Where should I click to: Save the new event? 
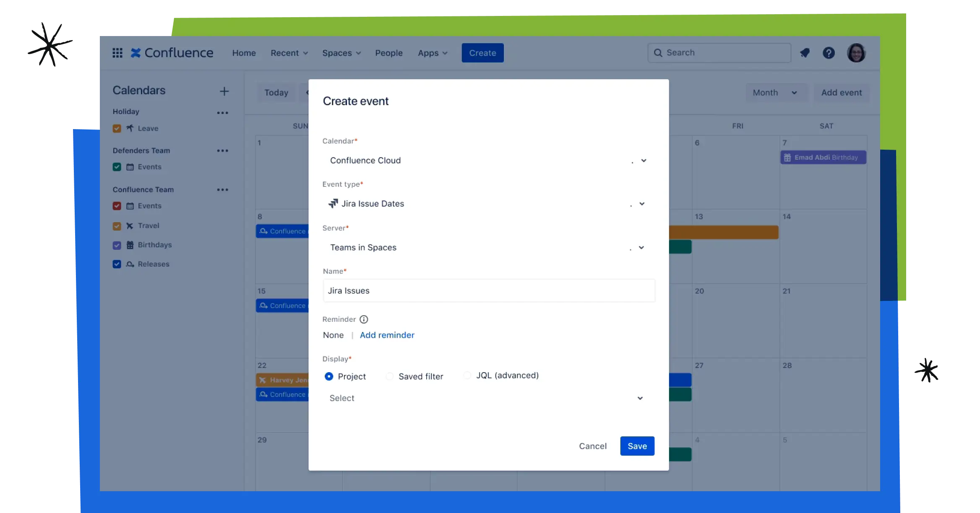click(x=637, y=446)
